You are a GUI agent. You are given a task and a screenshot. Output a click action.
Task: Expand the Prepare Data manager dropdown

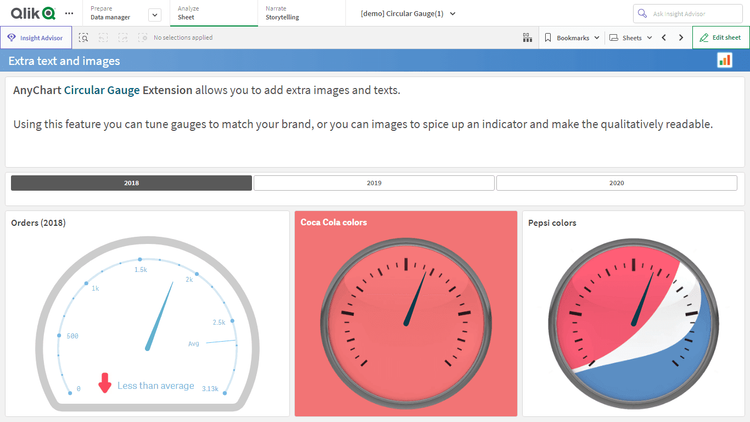coord(154,14)
